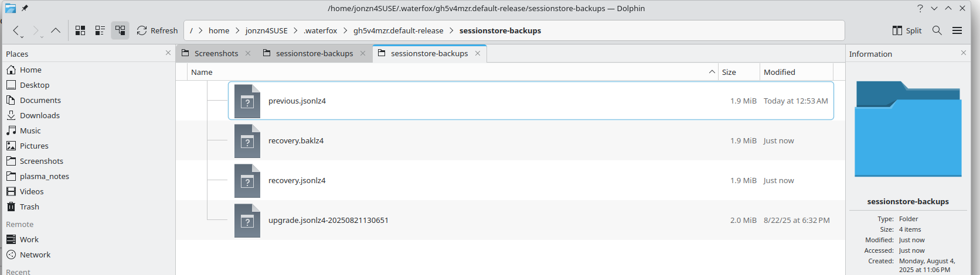Open Downloads in Places panel

click(x=39, y=115)
